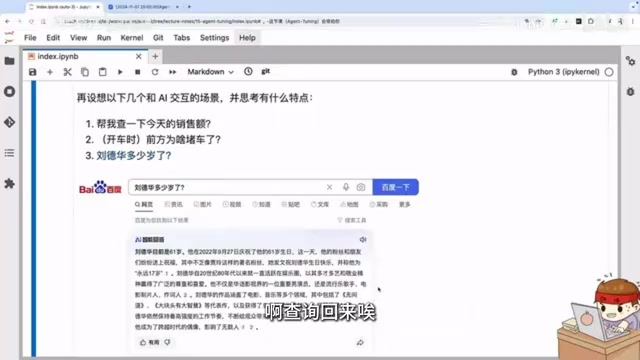Open a new browser tab
The width and height of the screenshot is (640, 360).
click(x=189, y=7)
